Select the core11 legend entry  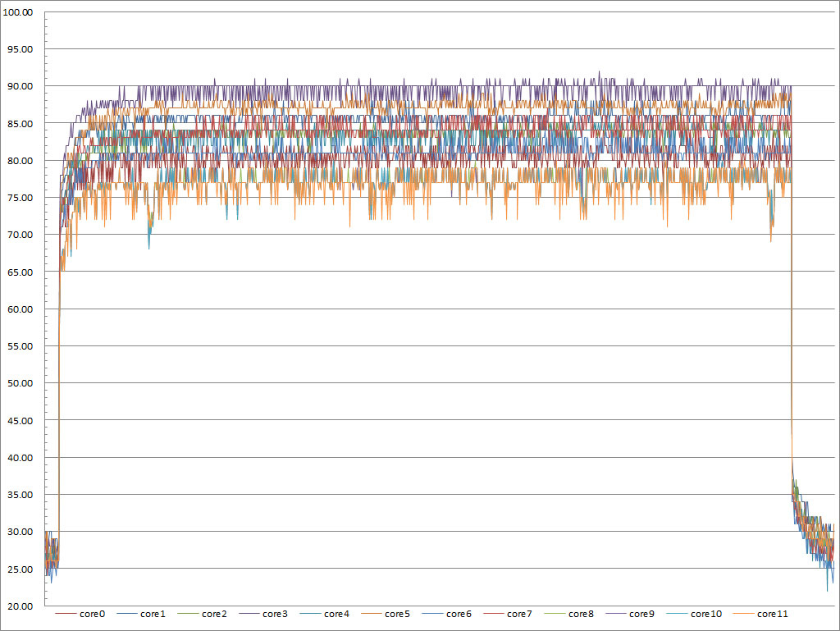click(760, 614)
